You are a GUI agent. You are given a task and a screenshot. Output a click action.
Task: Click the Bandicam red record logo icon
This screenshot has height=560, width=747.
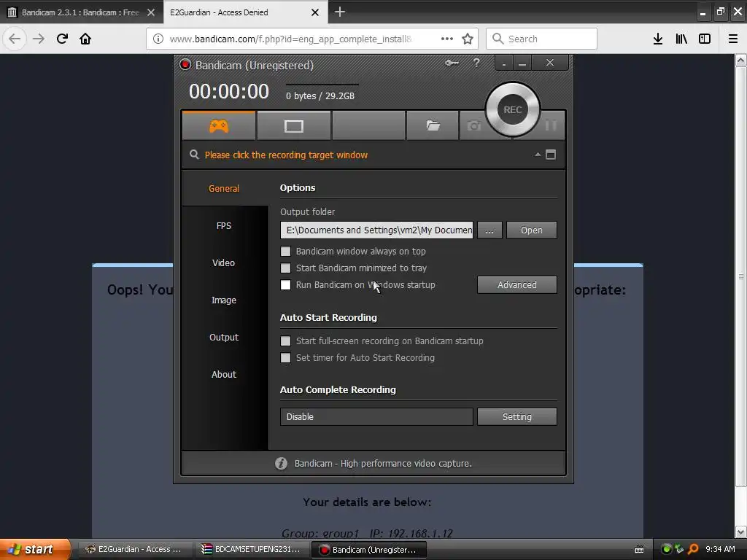coord(185,64)
